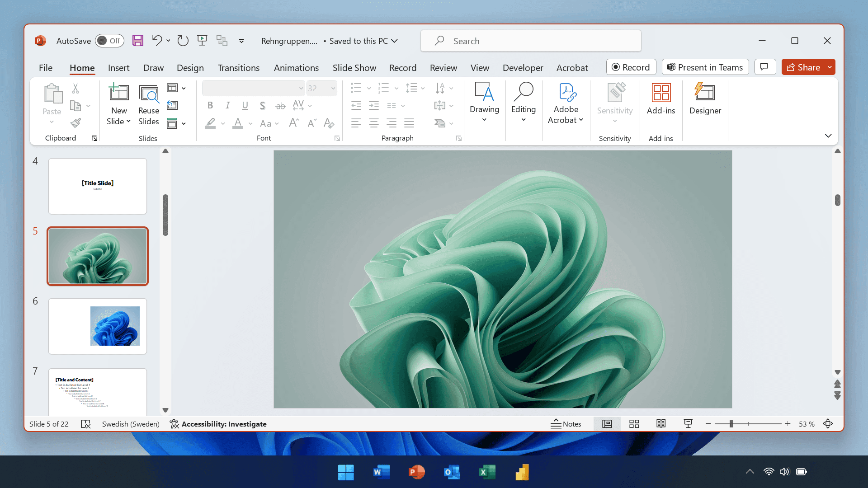Open Add-ins gallery
868x488 pixels.
tap(661, 99)
